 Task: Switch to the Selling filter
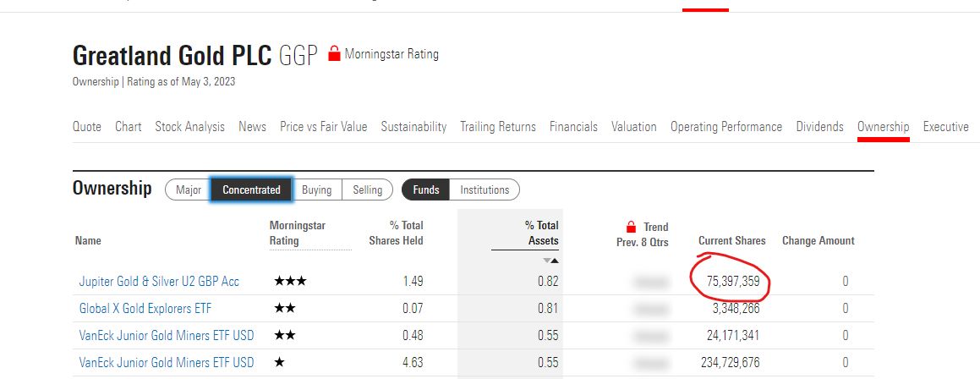tap(368, 189)
